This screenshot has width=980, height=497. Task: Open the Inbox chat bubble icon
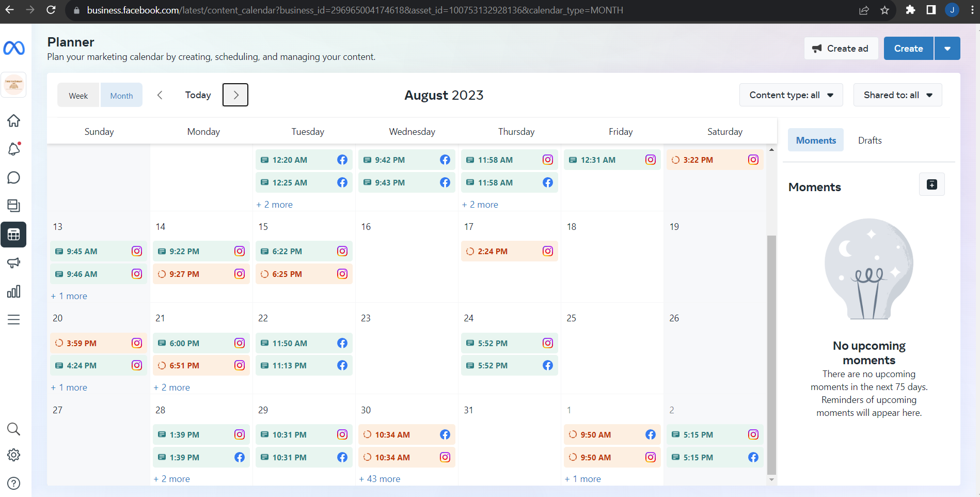pos(14,178)
